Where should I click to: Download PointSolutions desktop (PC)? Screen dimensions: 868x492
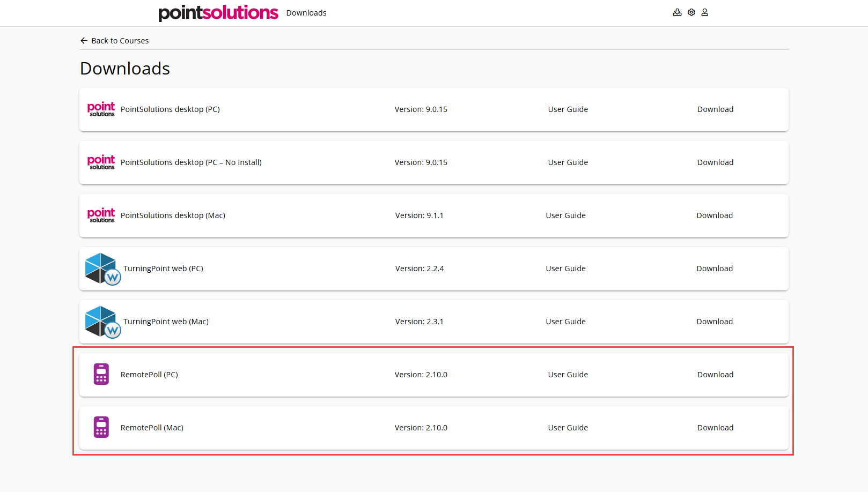coord(715,109)
